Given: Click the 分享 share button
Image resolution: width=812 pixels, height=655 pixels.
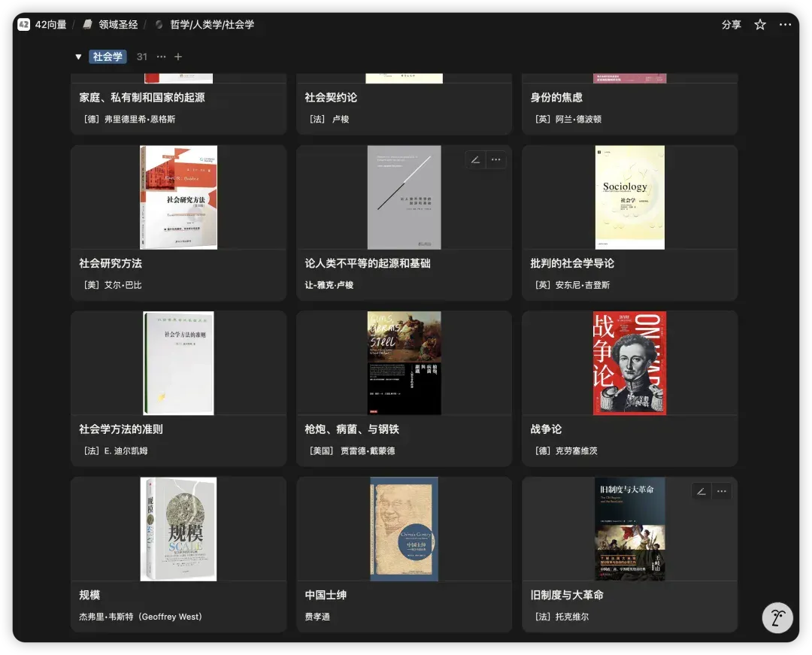Looking at the screenshot, I should pos(732,24).
